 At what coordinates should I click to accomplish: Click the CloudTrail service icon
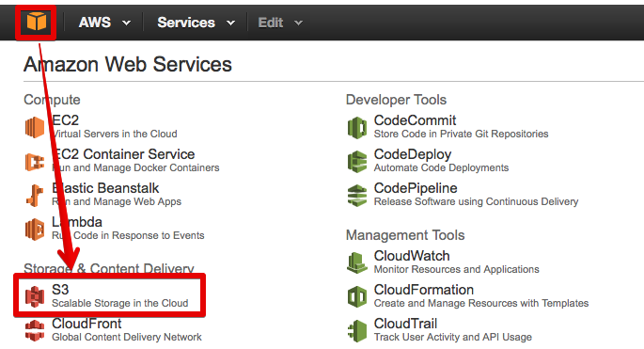pos(357,330)
